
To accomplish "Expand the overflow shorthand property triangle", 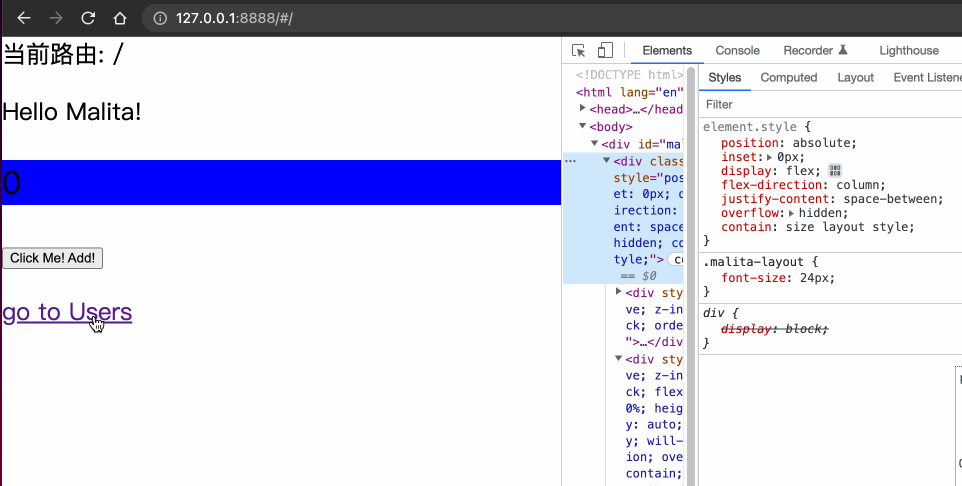I will [791, 214].
